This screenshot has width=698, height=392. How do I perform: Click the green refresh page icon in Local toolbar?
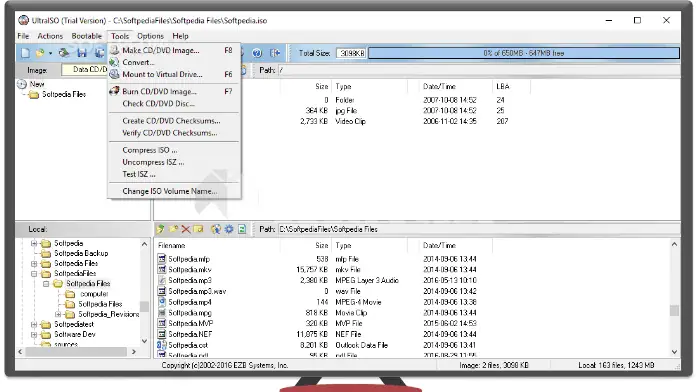tap(242, 229)
